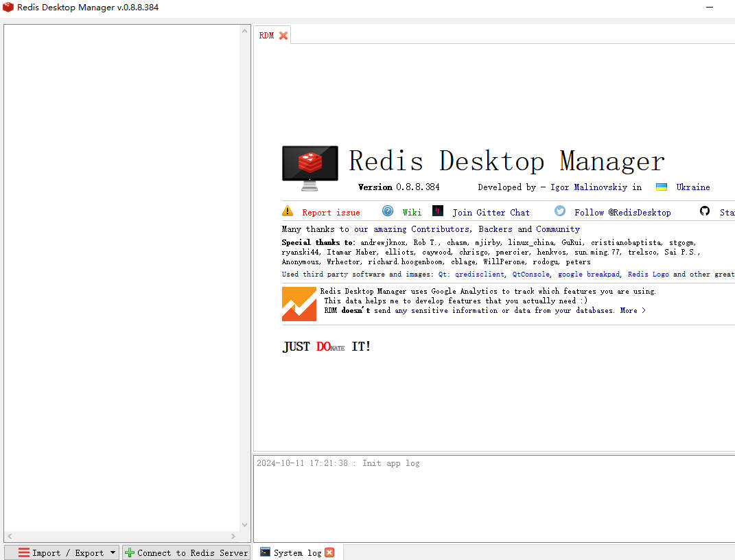This screenshot has width=735, height=560.
Task: Click Connect to Redis Server button
Action: point(187,552)
